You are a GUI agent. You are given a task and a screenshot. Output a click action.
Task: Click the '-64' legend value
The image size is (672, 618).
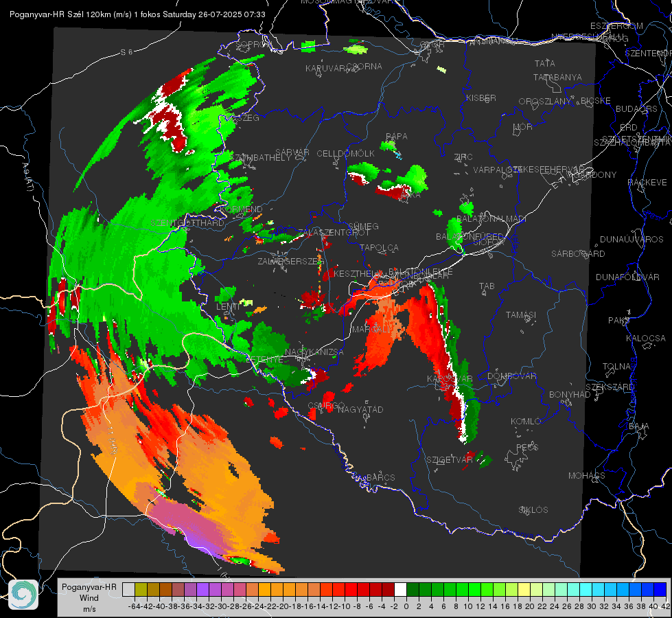(x=135, y=606)
